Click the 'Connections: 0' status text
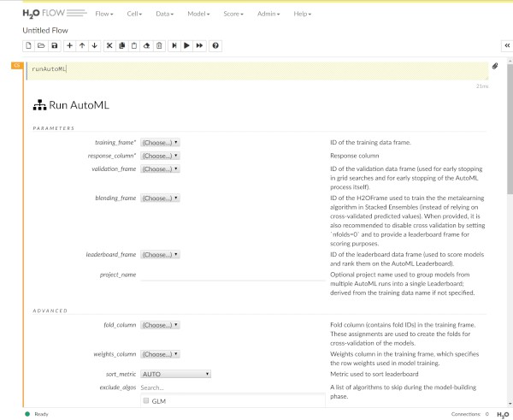 point(469,414)
